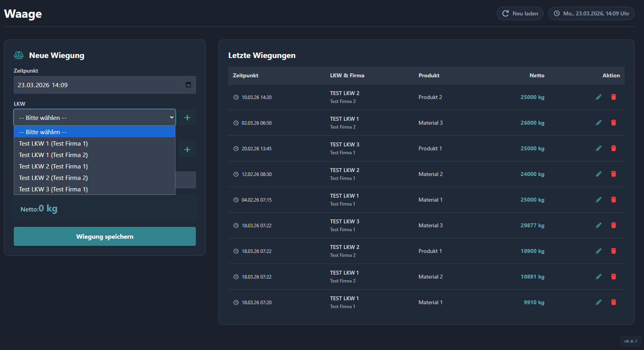Edit the 10.03.26 14:20 weighing entry
The width and height of the screenshot is (644, 350).
[x=598, y=97]
